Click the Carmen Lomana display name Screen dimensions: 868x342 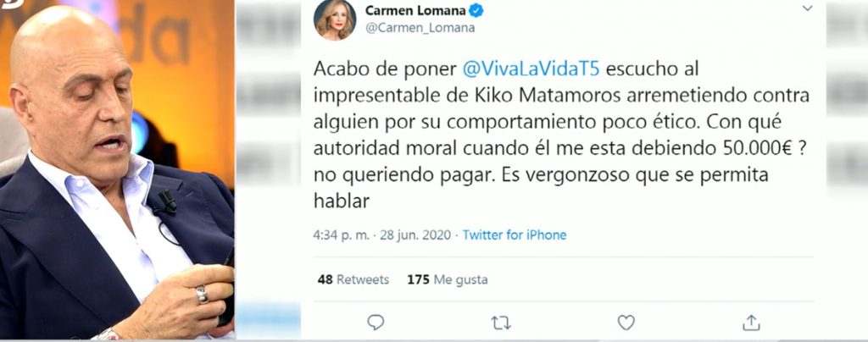click(415, 10)
